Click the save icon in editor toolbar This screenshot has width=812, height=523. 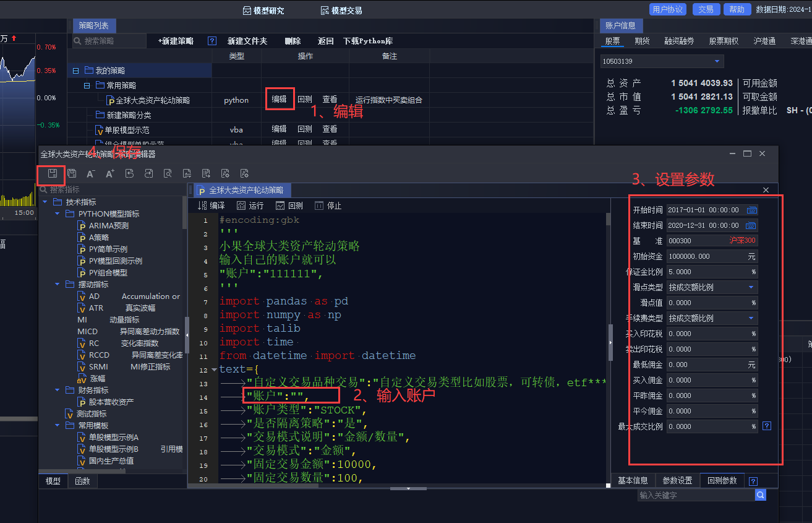[53, 174]
